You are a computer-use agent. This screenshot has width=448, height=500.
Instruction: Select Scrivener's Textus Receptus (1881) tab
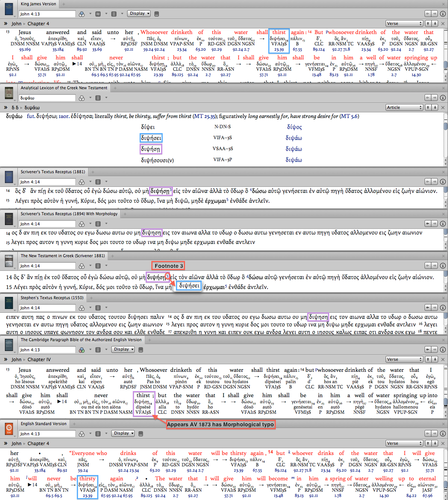click(53, 172)
